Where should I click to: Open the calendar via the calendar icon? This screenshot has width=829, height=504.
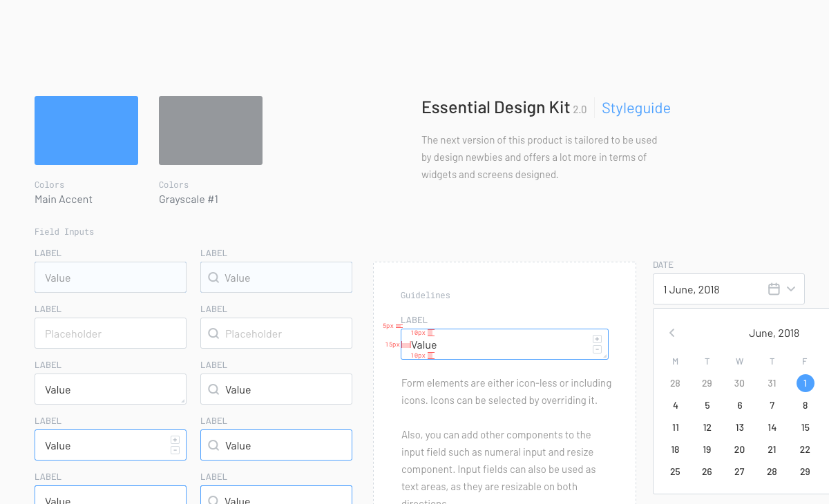tap(774, 289)
